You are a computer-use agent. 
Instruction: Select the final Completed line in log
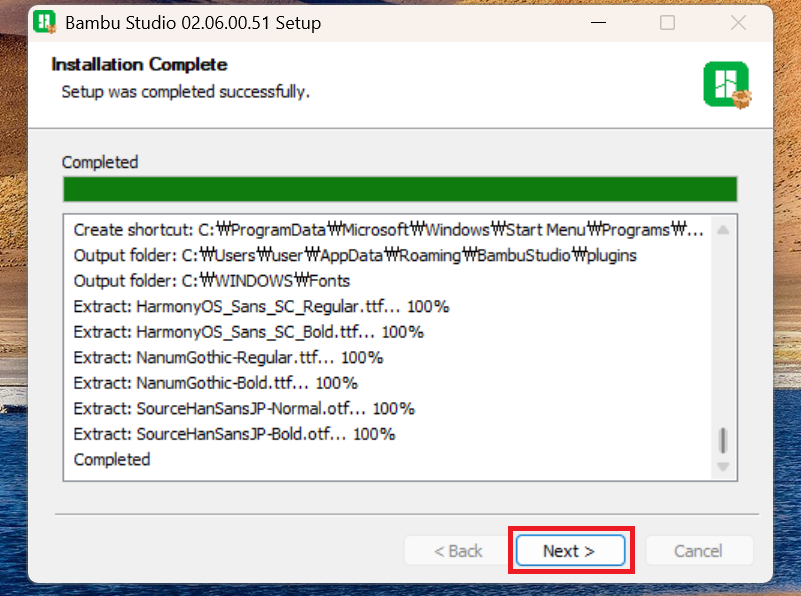(112, 460)
